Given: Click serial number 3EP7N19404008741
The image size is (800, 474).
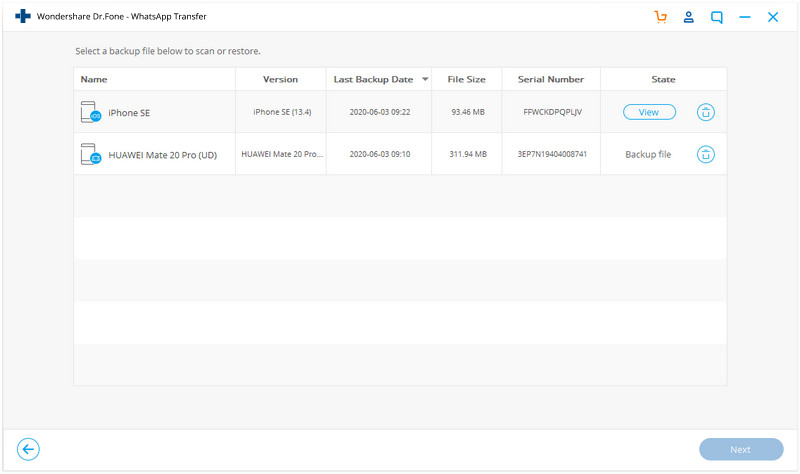Looking at the screenshot, I should [552, 154].
